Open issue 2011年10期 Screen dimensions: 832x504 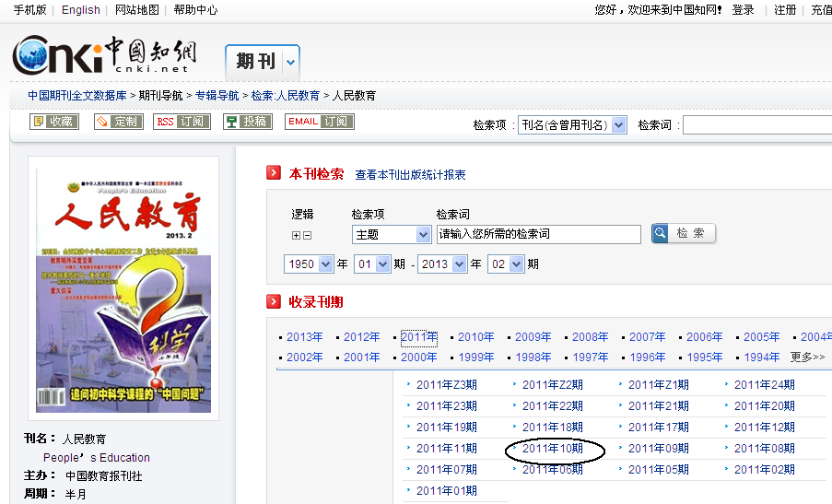point(553,449)
